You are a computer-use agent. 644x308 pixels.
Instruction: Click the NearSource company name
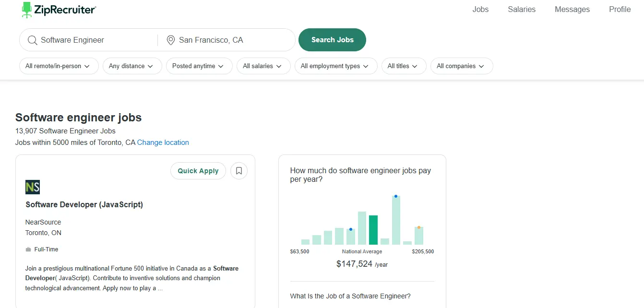click(43, 222)
